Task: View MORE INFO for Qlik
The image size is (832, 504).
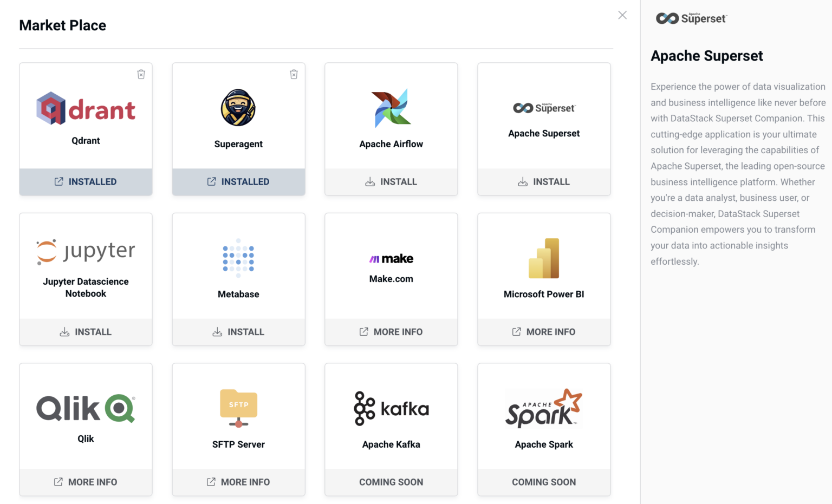Action: (x=85, y=482)
